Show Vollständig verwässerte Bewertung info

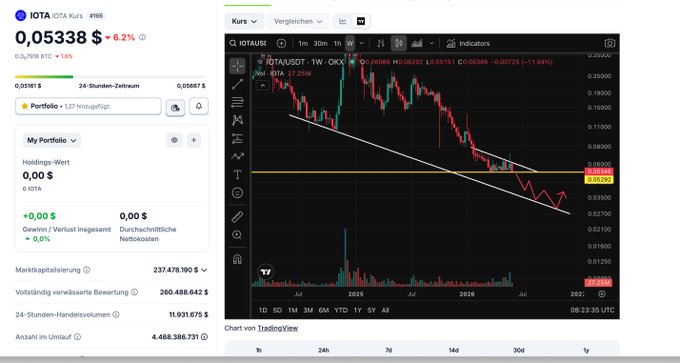tap(134, 292)
